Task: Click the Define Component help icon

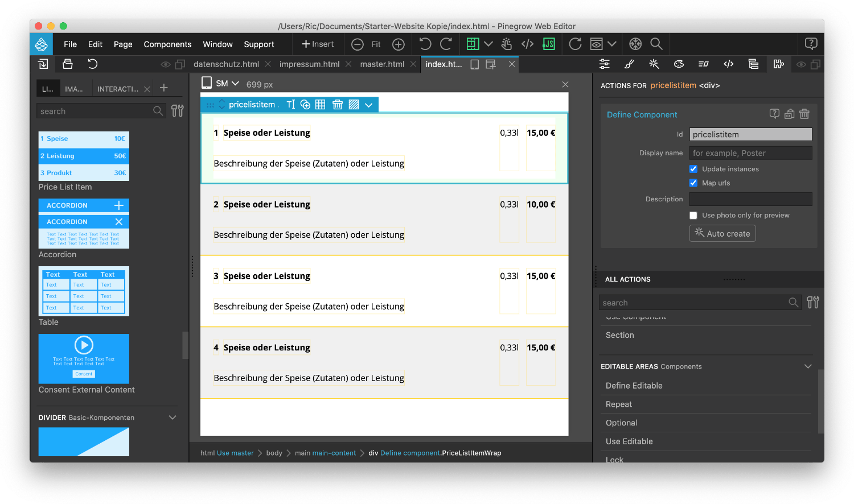Action: point(774,114)
